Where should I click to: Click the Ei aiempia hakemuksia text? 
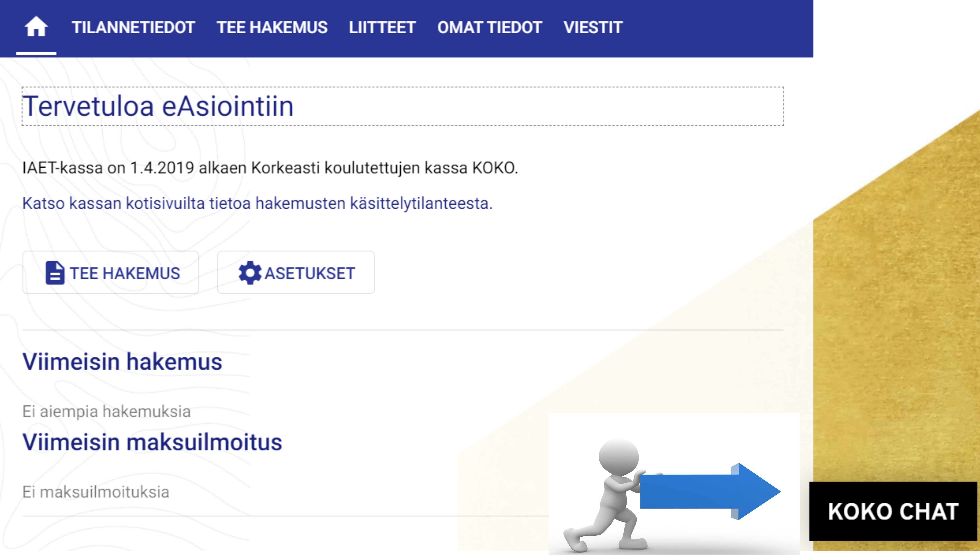(x=106, y=412)
